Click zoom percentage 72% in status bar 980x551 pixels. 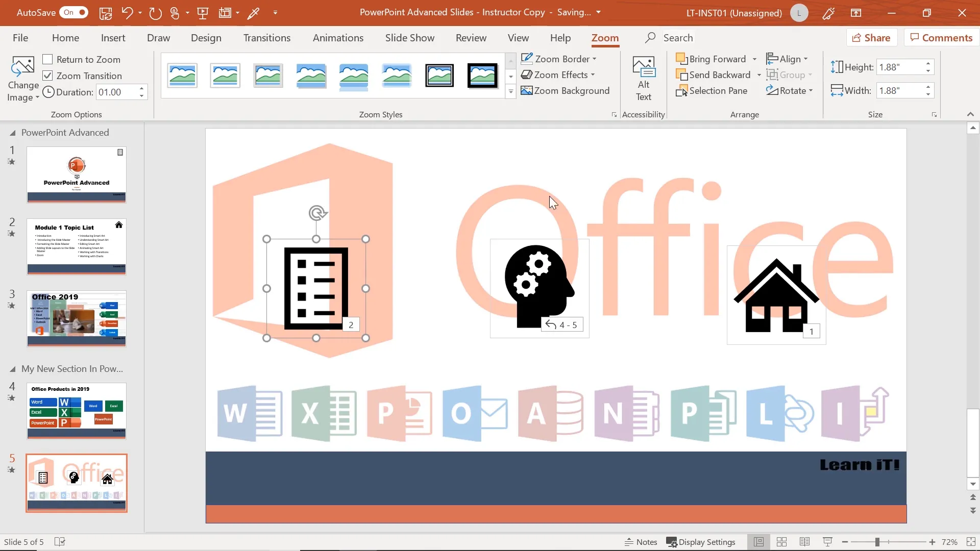(949, 542)
